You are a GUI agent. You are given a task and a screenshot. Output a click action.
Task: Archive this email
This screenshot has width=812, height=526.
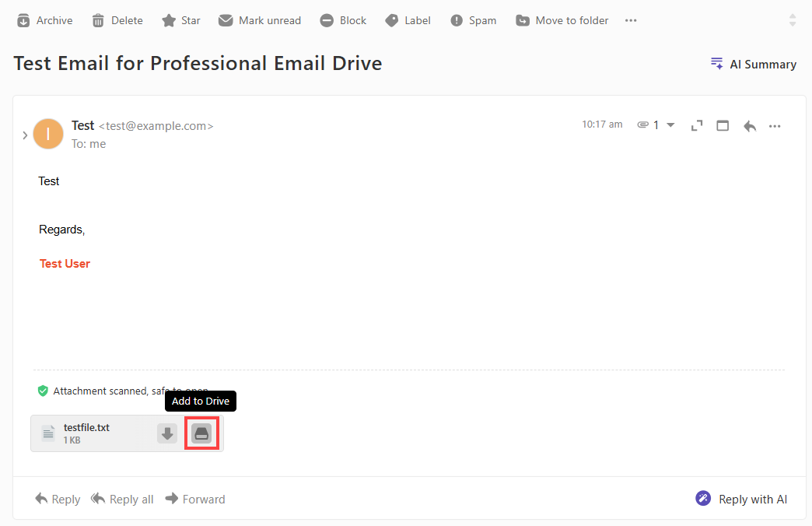[44, 21]
